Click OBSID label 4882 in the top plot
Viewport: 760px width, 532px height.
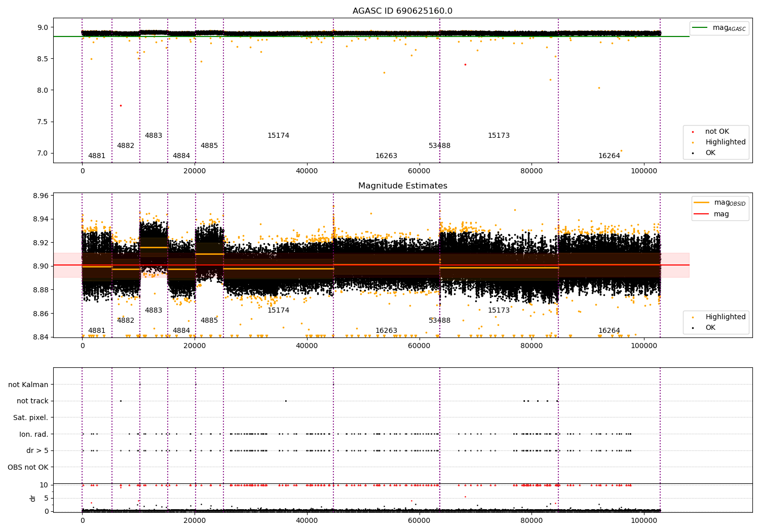tap(126, 146)
